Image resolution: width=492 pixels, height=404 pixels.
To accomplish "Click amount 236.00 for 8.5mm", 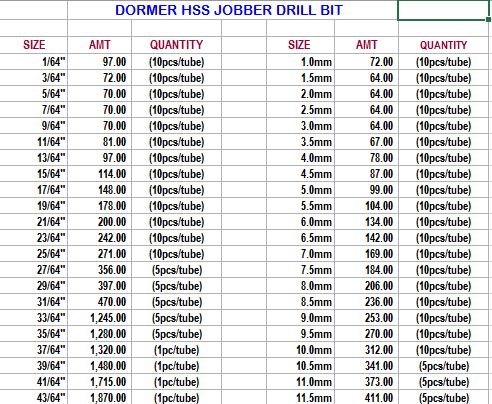I will [x=366, y=302].
